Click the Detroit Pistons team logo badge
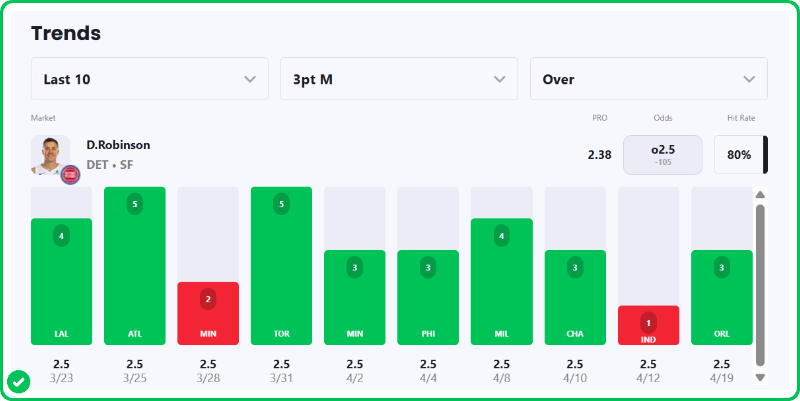This screenshot has width=800, height=401. 70,174
